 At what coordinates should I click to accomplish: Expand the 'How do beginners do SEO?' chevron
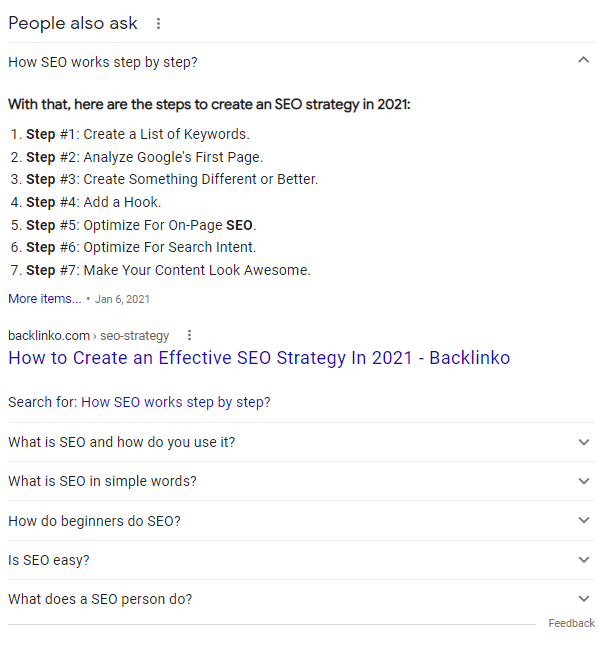[584, 520]
